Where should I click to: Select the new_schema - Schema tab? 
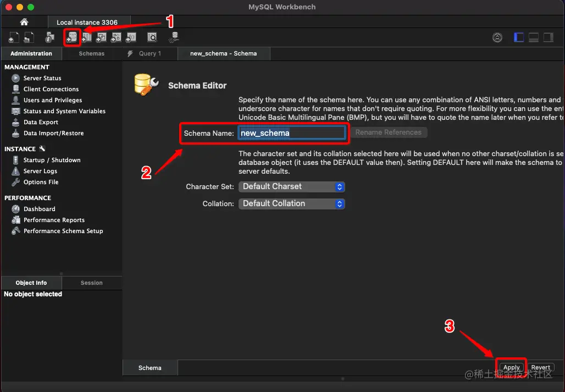pos(223,53)
